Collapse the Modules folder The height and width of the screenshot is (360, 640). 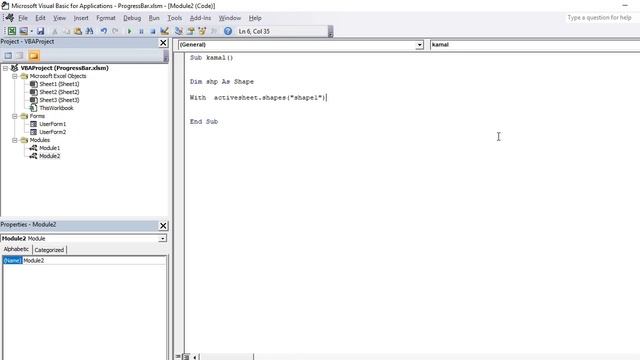[15, 140]
